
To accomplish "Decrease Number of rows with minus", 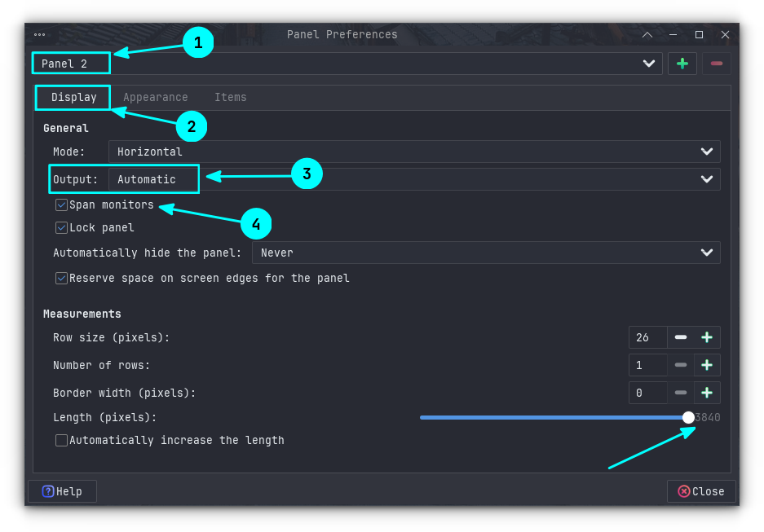I will tap(681, 365).
